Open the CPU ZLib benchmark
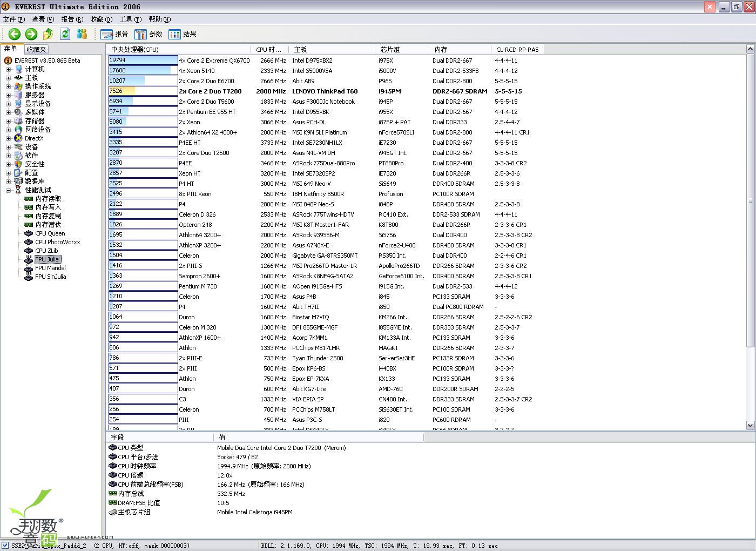 pyautogui.click(x=46, y=251)
